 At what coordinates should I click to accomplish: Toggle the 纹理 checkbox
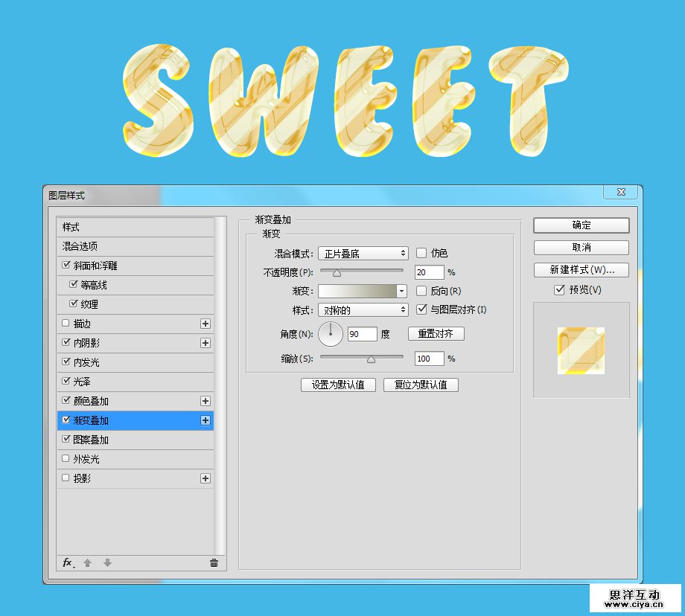click(74, 304)
